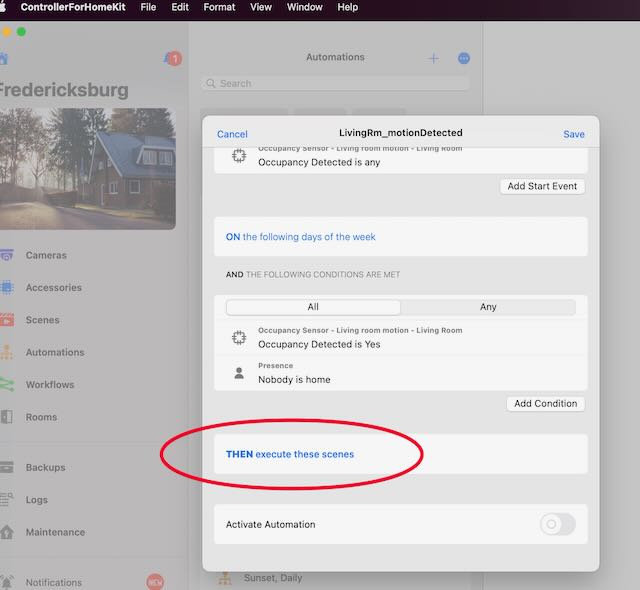Image resolution: width=640 pixels, height=590 pixels.
Task: Click ON the following days of the week
Action: pyautogui.click(x=300, y=237)
